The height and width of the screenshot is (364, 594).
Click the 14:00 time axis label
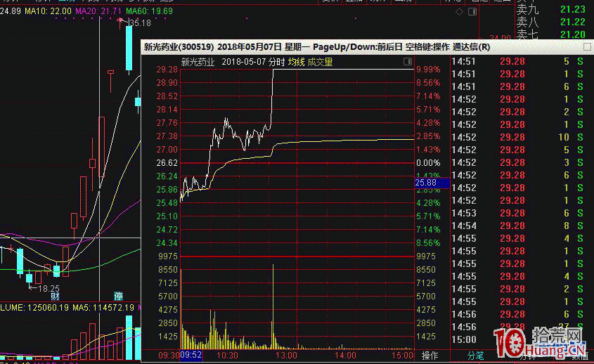(345, 356)
